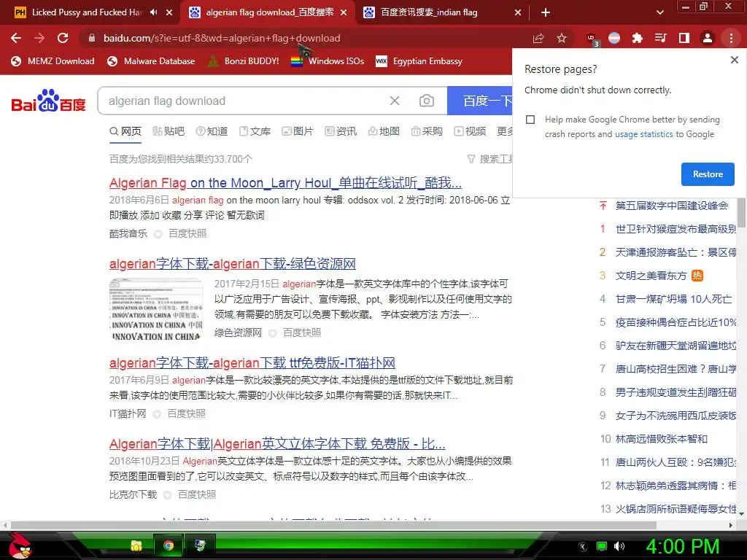Select the 知道 search category
This screenshot has height=560, width=747.
click(212, 131)
